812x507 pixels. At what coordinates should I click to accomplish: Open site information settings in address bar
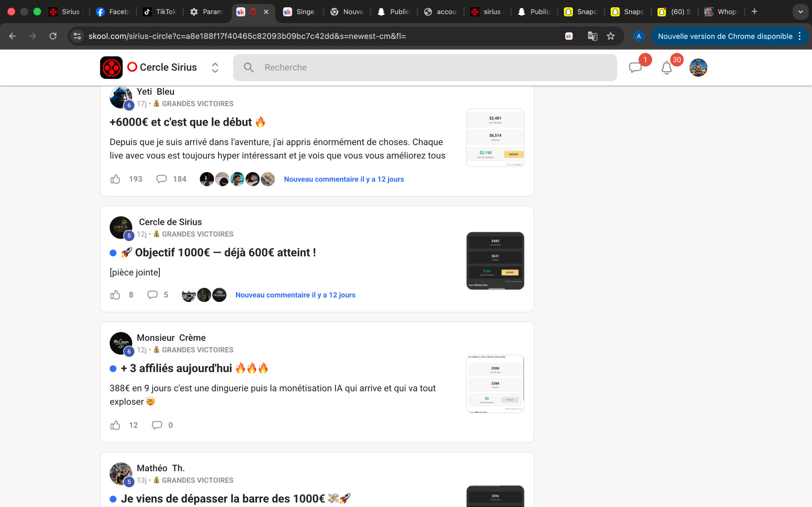(x=77, y=36)
